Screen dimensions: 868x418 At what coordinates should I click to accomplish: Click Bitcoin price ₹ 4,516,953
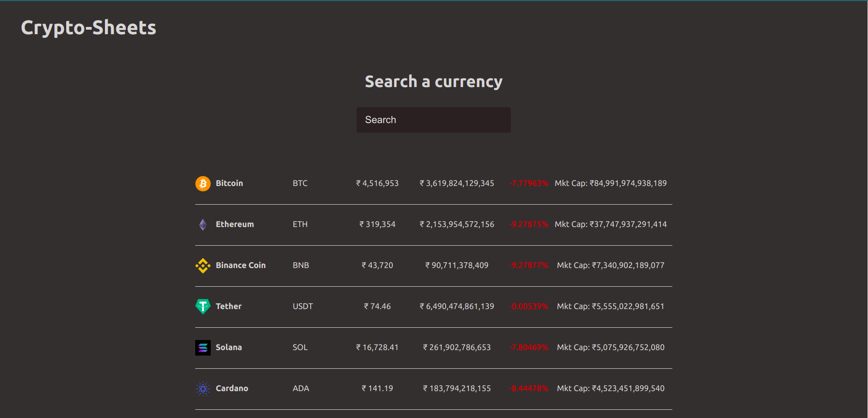[377, 183]
